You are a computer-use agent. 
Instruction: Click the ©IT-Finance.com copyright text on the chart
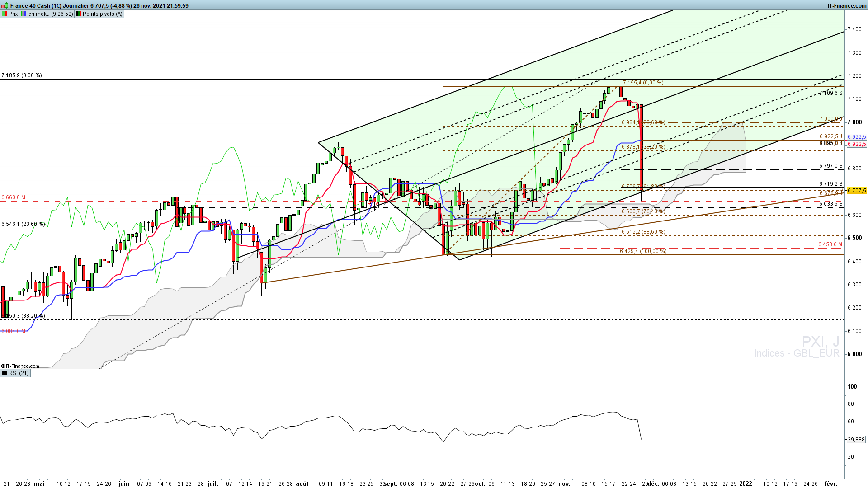[x=20, y=366]
